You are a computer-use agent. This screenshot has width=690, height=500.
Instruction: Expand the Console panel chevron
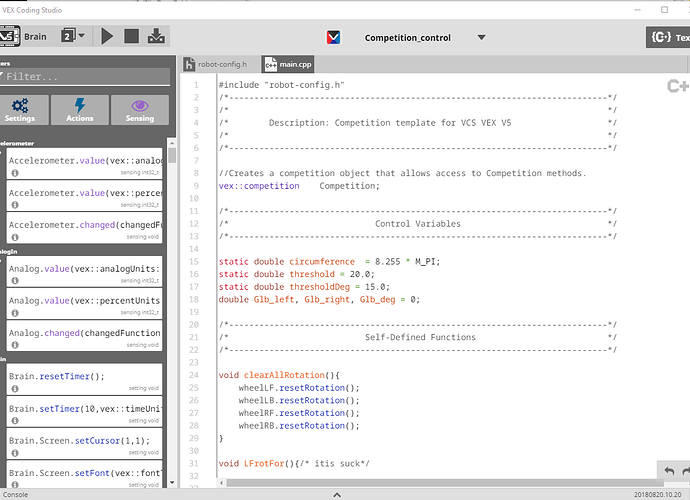(x=337, y=495)
